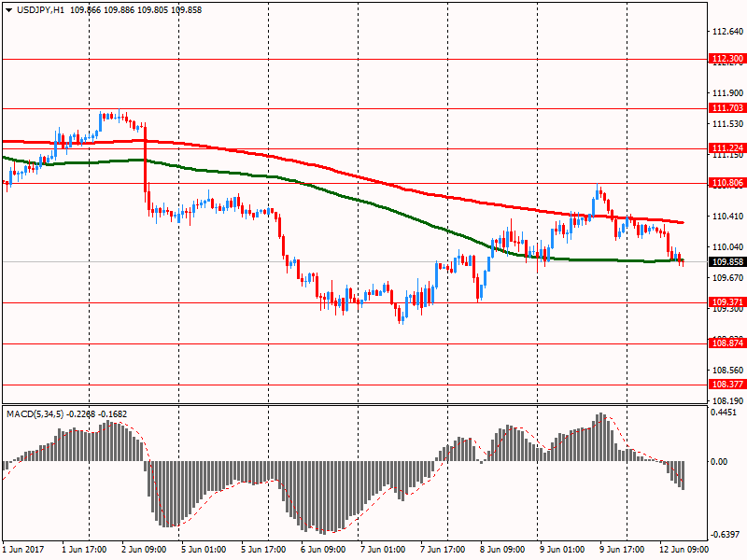Select the MACD scale value -0.6397
Screen dimensions: 747x560
[725, 535]
